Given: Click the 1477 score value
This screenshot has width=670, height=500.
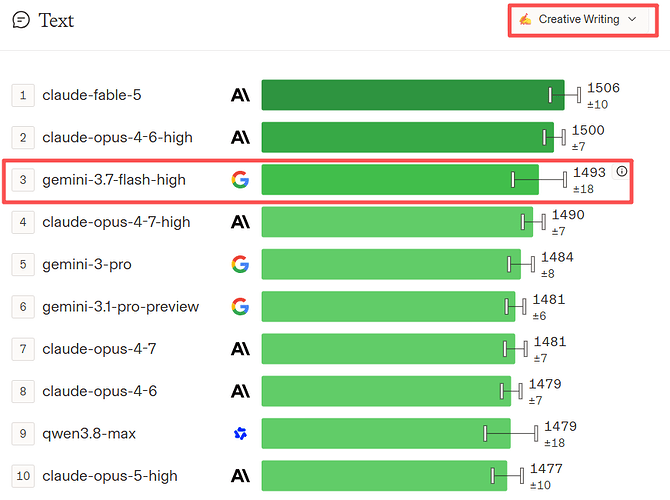Looking at the screenshot, I should coord(546,468).
